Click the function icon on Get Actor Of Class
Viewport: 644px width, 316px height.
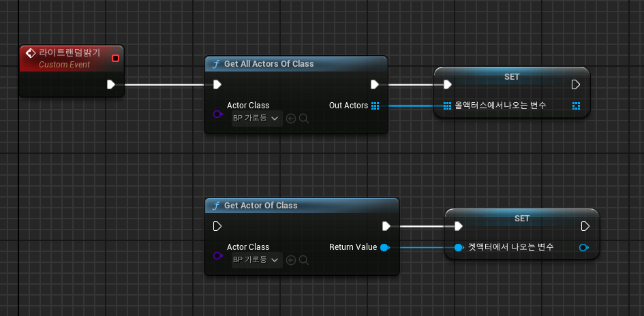(x=216, y=206)
